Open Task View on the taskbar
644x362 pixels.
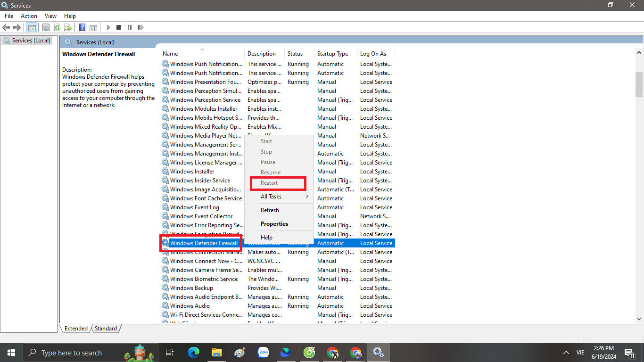tap(170, 353)
